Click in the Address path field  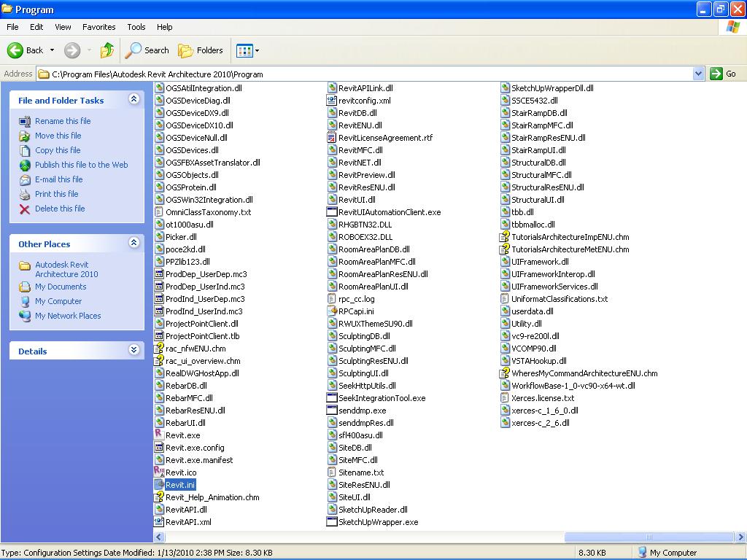click(x=365, y=74)
